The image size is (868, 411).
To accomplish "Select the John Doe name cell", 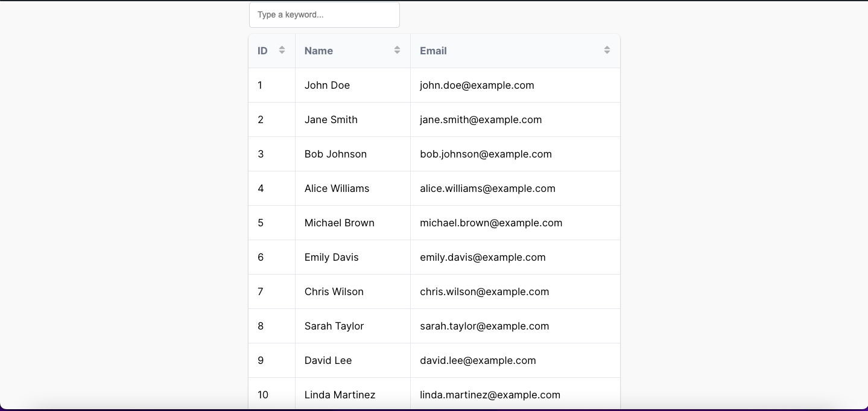I will [x=353, y=85].
